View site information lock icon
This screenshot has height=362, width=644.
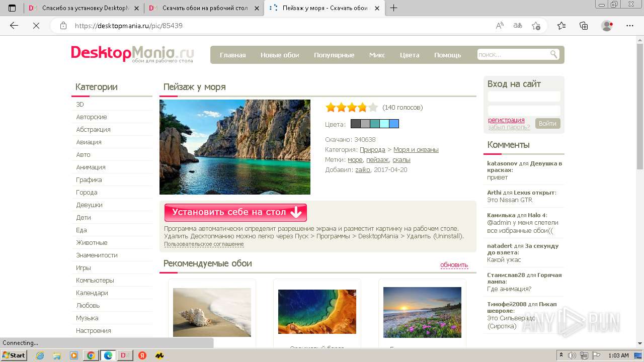click(x=63, y=26)
